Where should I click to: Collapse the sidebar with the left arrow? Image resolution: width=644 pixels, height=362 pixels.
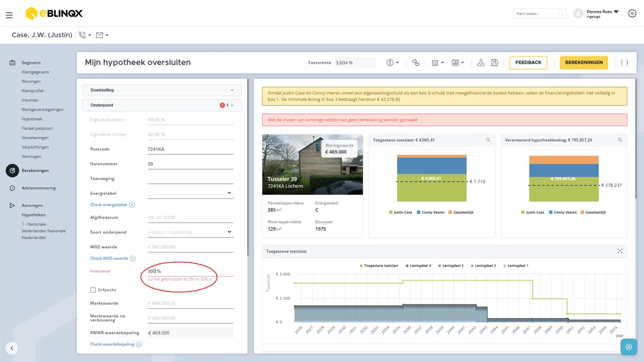pos(12,348)
